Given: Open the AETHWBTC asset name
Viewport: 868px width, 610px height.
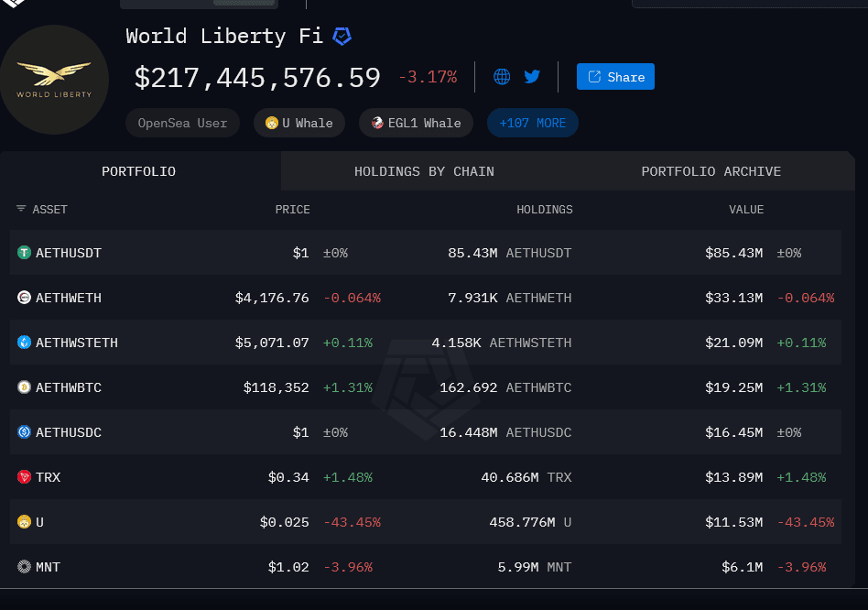Looking at the screenshot, I should pyautogui.click(x=69, y=387).
